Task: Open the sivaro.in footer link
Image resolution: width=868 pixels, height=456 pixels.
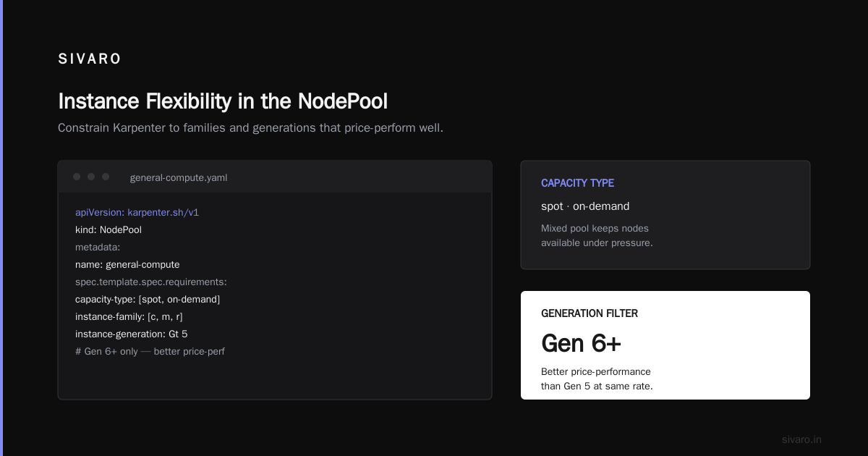Action: (x=801, y=439)
